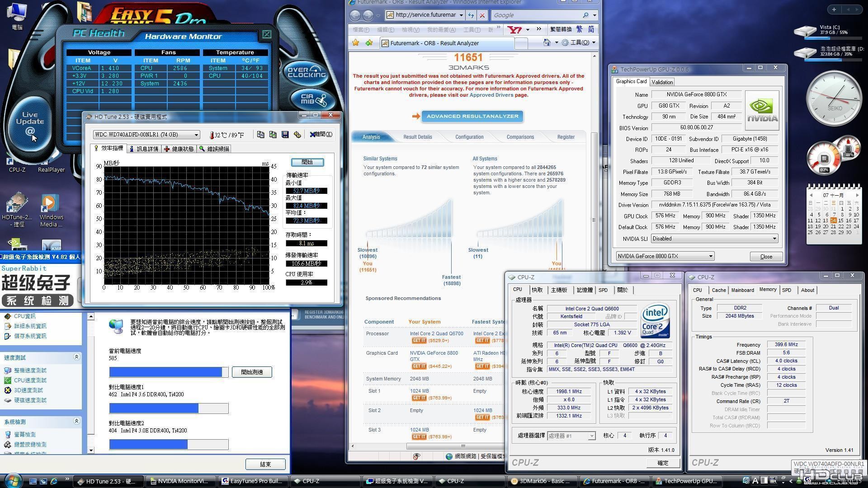Click the Advanced ResultAnalyzer button

coord(472,116)
